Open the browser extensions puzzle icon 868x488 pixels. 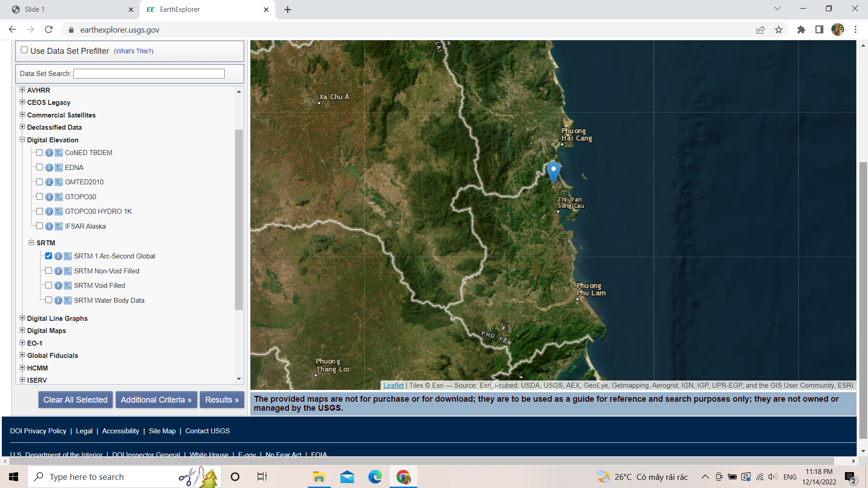pos(801,30)
